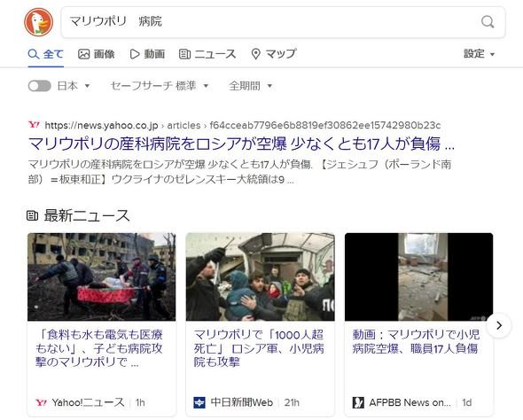Switch to the 画像 images tab
The width and height of the screenshot is (523, 420).
point(97,54)
